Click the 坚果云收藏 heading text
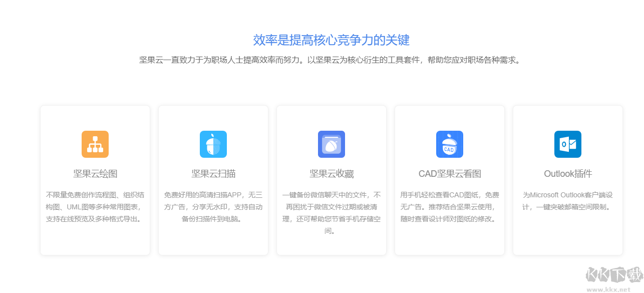Image resolution: width=644 pixels, height=293 pixels. (331, 173)
